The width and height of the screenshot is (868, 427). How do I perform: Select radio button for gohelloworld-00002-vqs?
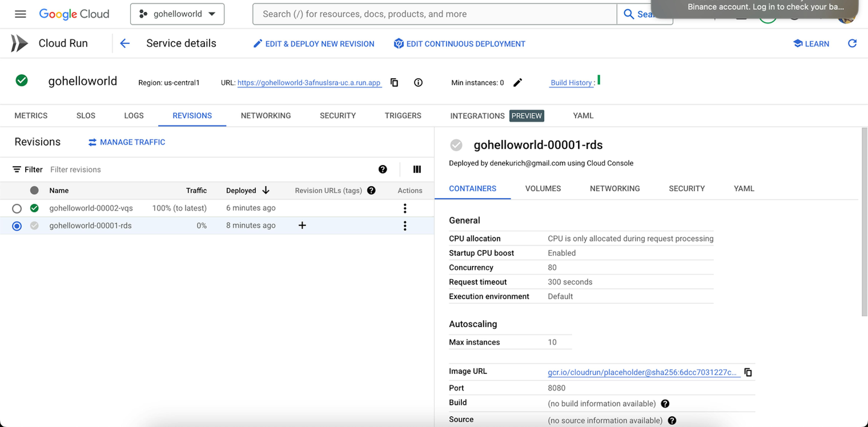coord(17,208)
